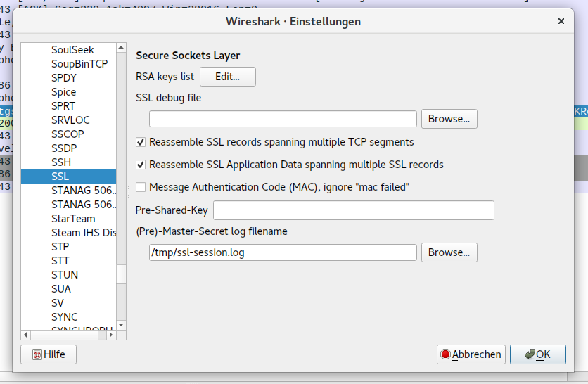This screenshot has height=384, width=588.
Task: Click the Hilfe help button
Action: coord(49,354)
